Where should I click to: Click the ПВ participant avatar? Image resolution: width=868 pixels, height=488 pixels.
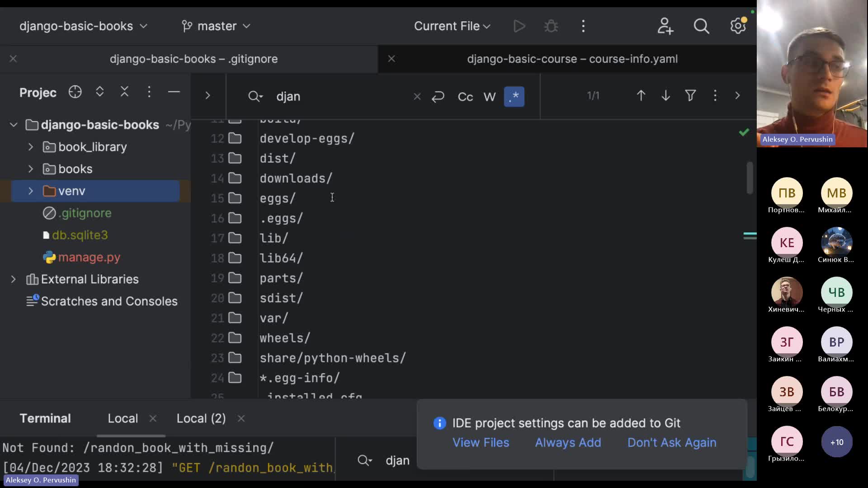click(x=787, y=193)
